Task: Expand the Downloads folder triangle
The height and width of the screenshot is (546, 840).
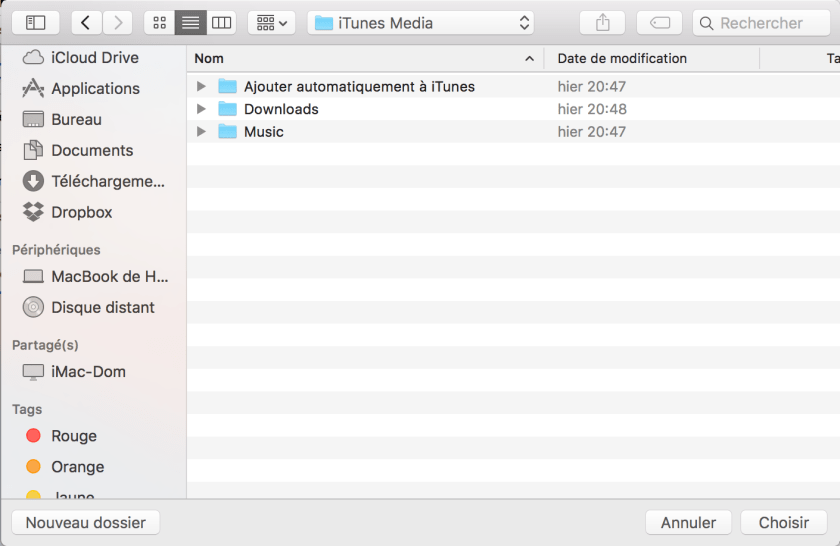Action: [201, 109]
